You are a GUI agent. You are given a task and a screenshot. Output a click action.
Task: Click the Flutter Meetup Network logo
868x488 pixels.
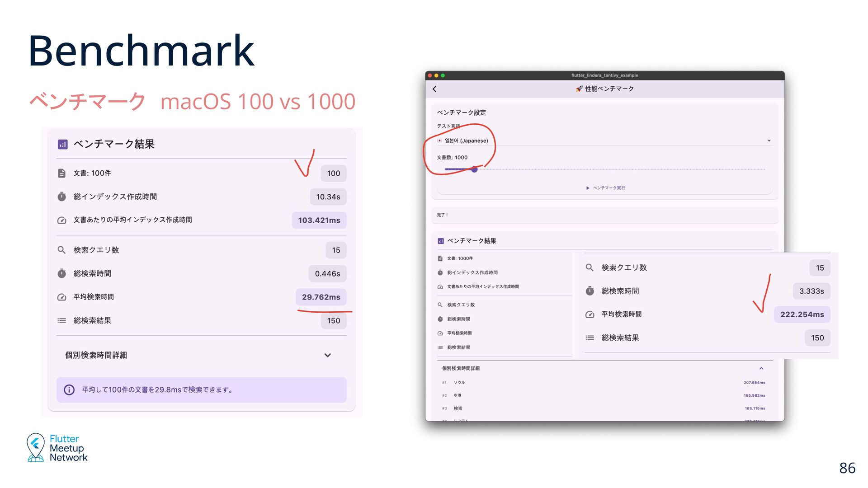[x=57, y=448]
